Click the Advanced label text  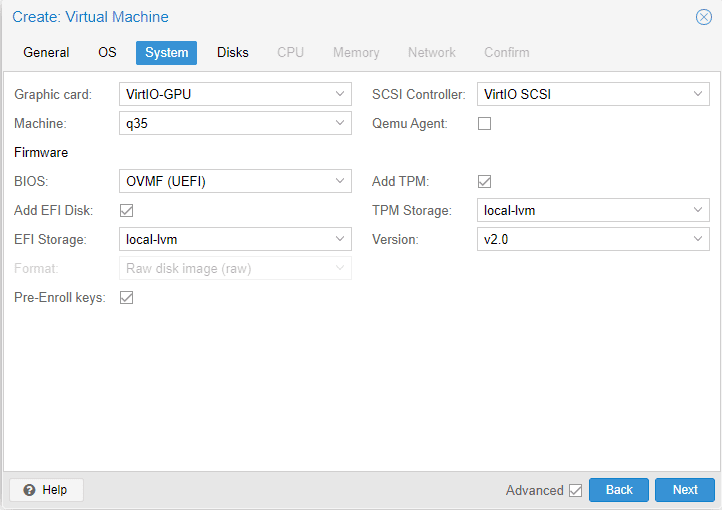point(535,490)
